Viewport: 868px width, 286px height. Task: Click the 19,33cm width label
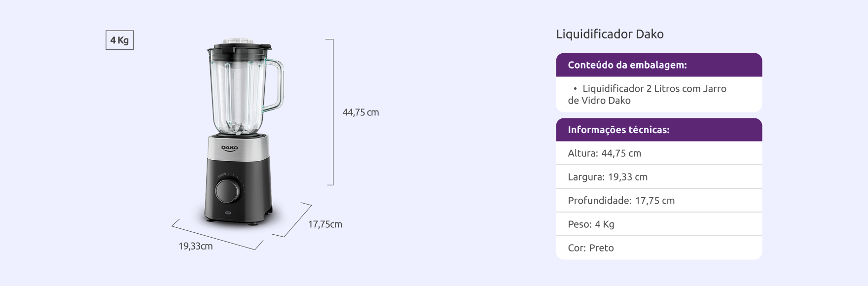point(195,246)
